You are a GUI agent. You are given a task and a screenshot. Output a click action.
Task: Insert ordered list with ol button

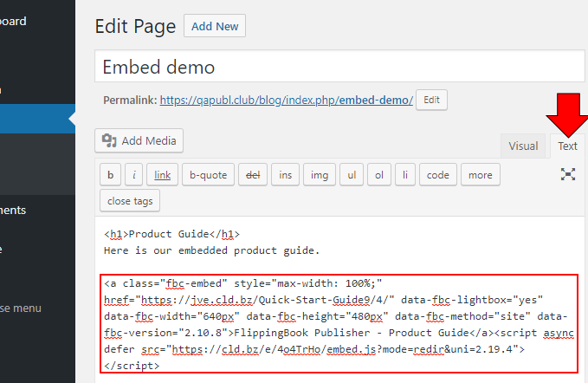click(x=379, y=175)
